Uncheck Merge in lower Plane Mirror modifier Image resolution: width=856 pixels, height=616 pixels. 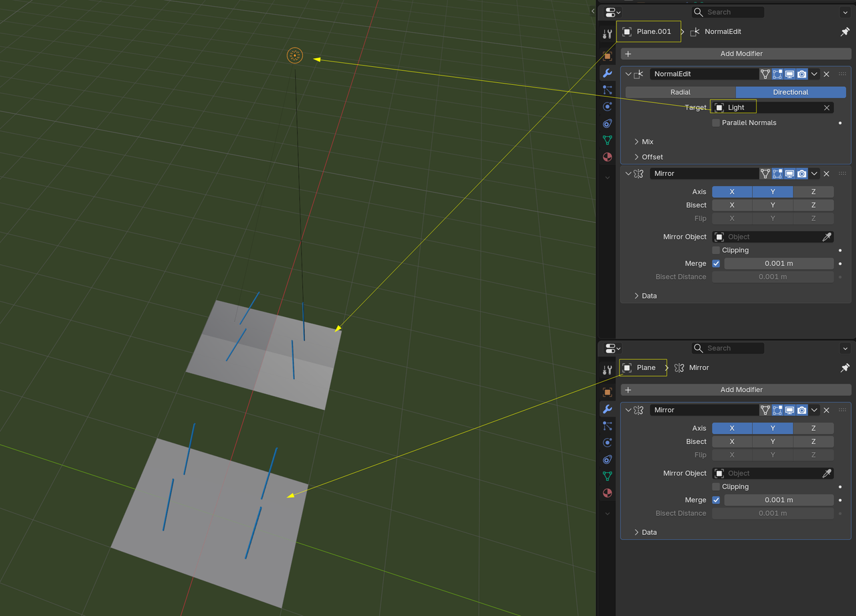click(x=716, y=500)
